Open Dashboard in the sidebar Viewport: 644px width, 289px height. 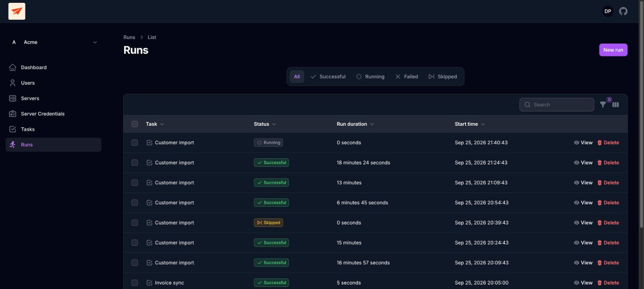(53, 67)
